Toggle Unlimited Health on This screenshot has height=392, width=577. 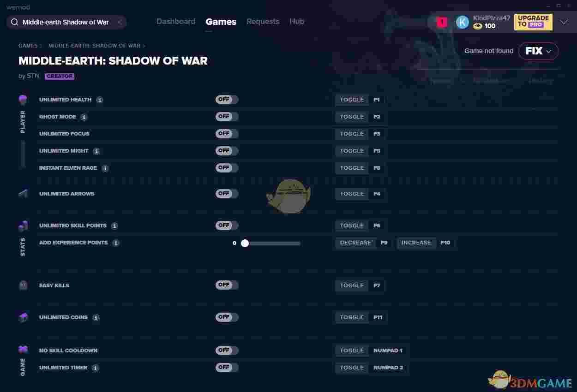(x=227, y=100)
